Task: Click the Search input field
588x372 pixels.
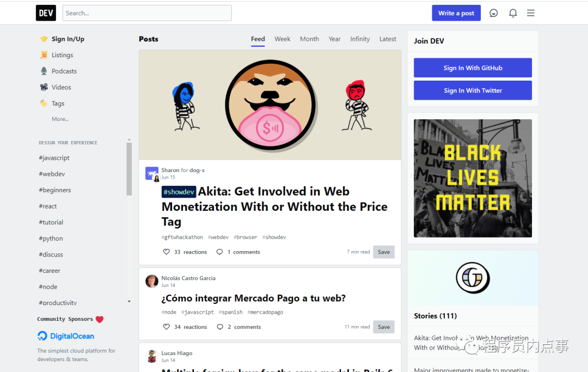Action: tap(147, 13)
